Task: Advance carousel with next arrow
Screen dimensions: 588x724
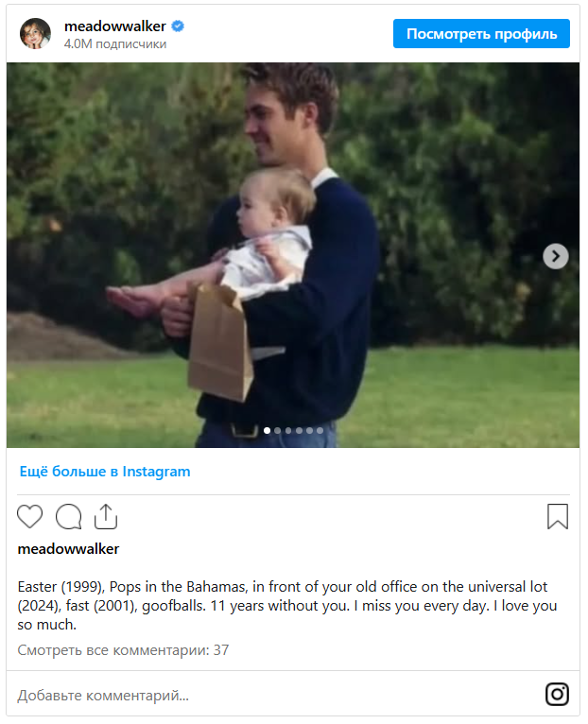Action: point(555,256)
